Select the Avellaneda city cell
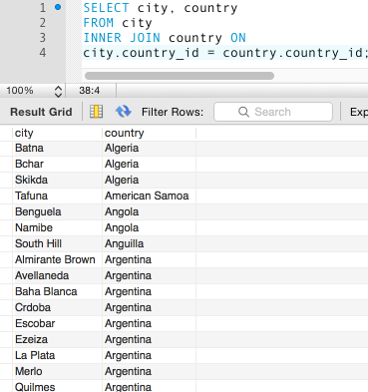 [x=57, y=276]
